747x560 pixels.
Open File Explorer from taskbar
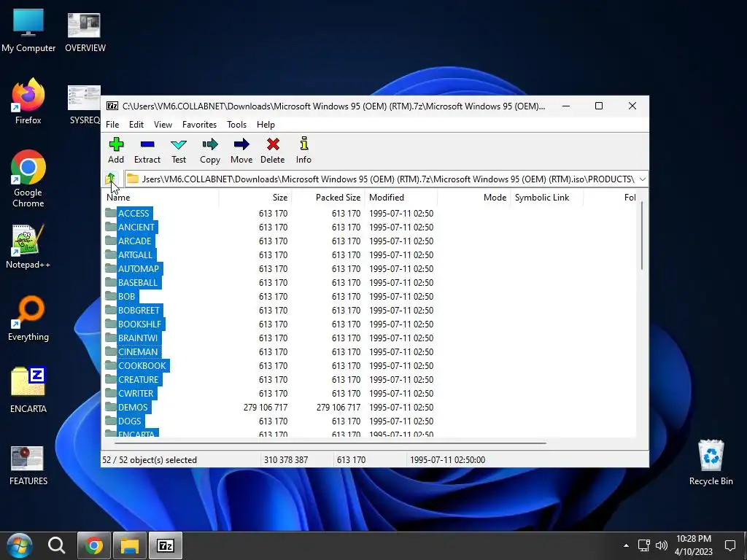[129, 545]
